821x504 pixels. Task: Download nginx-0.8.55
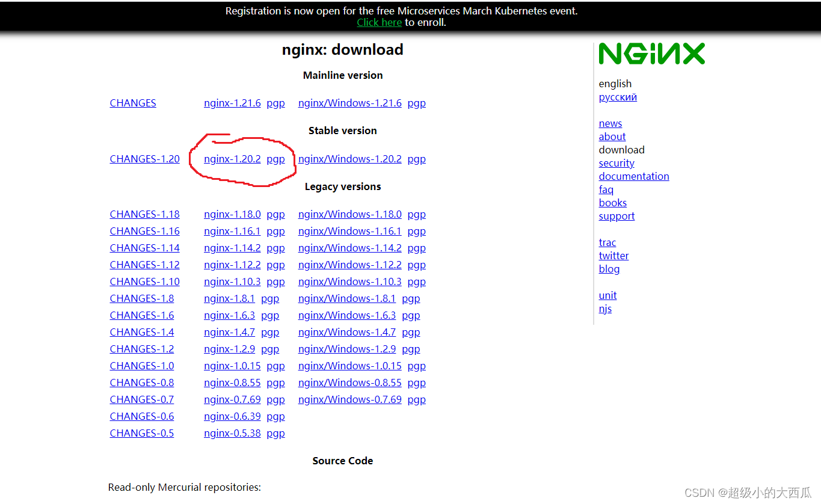coord(232,383)
